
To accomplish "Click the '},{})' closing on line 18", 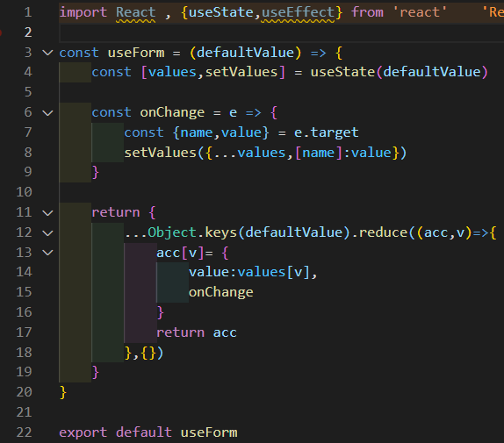I will coord(144,354).
